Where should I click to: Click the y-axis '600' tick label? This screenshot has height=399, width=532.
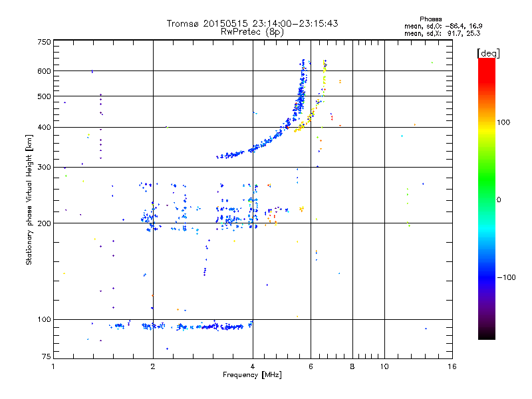tap(44, 71)
